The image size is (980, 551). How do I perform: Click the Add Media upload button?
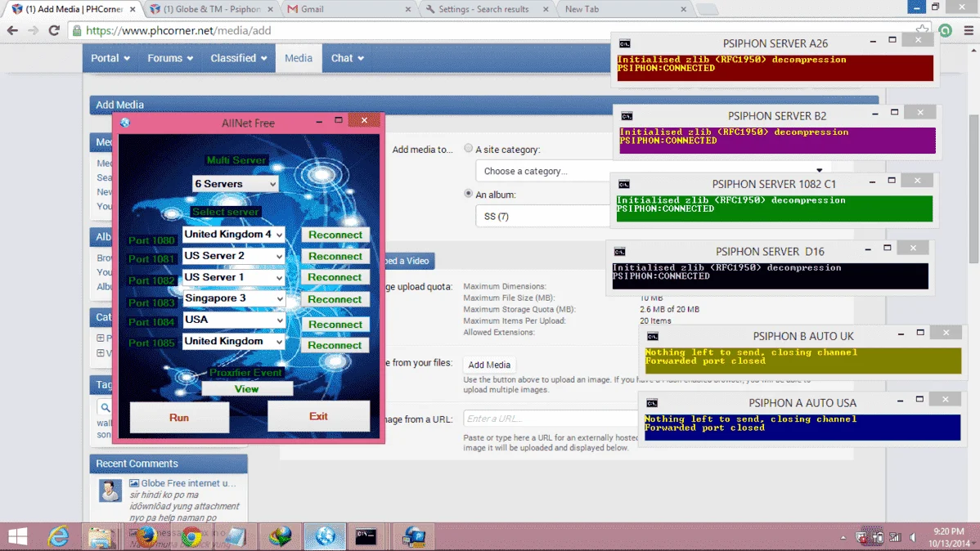pos(489,365)
